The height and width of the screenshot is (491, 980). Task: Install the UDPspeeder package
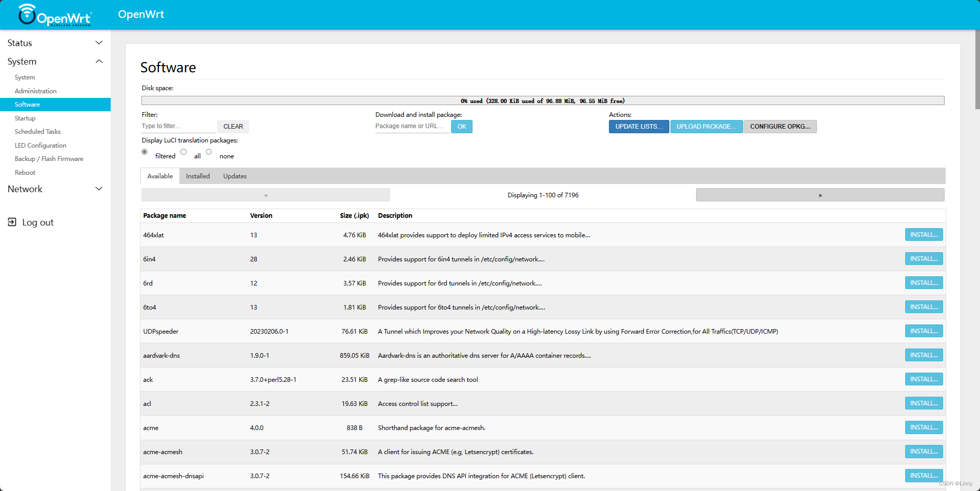(924, 331)
